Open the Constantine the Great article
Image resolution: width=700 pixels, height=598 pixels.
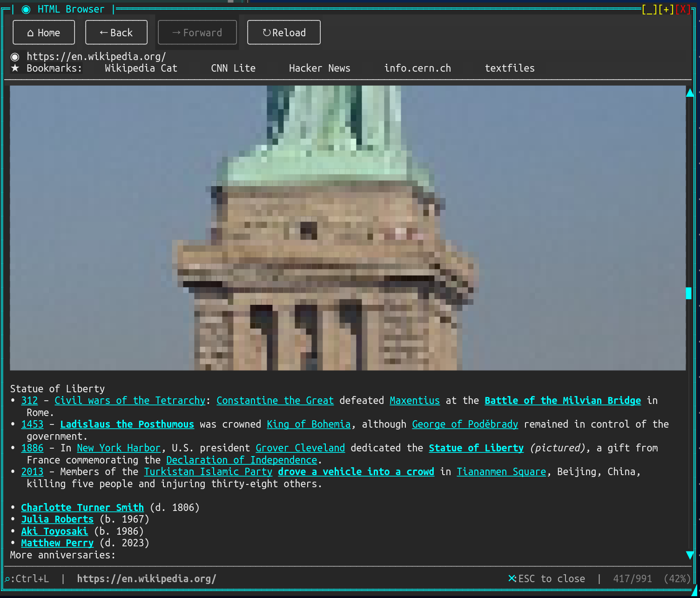[x=275, y=401]
